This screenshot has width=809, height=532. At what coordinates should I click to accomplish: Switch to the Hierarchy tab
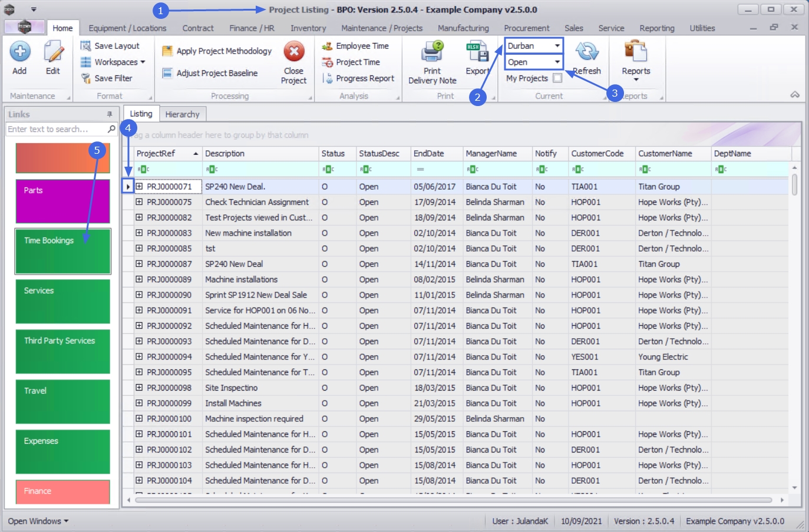(182, 114)
